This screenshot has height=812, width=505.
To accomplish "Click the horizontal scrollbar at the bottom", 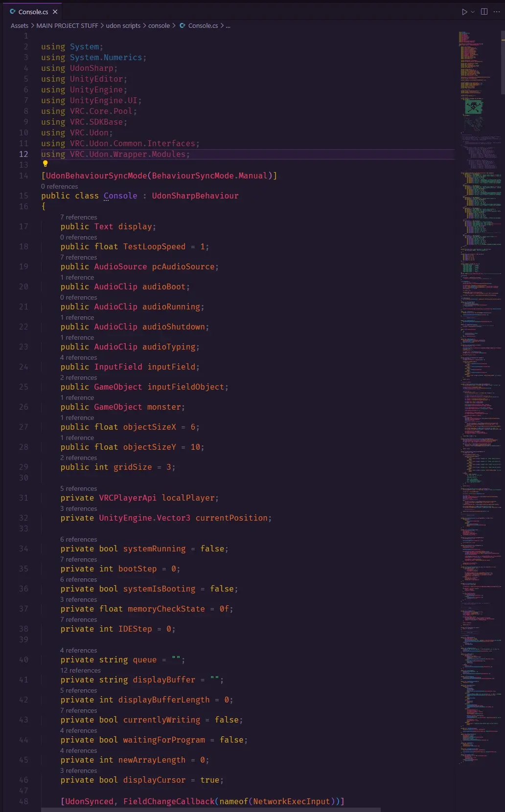I will point(210,810).
